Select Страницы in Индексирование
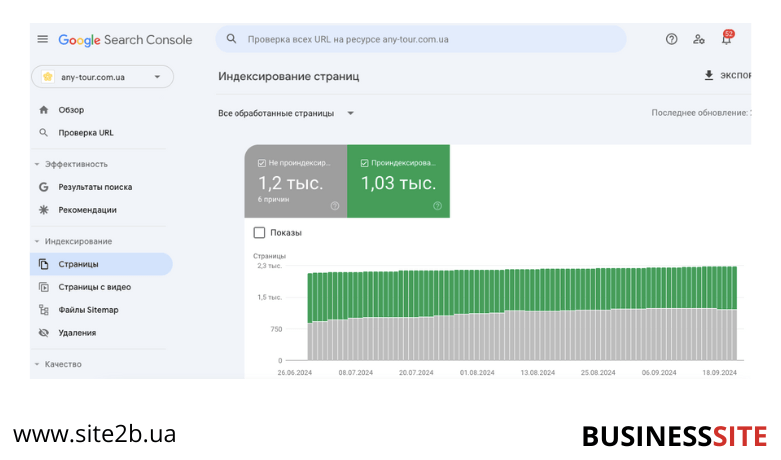 (101, 264)
